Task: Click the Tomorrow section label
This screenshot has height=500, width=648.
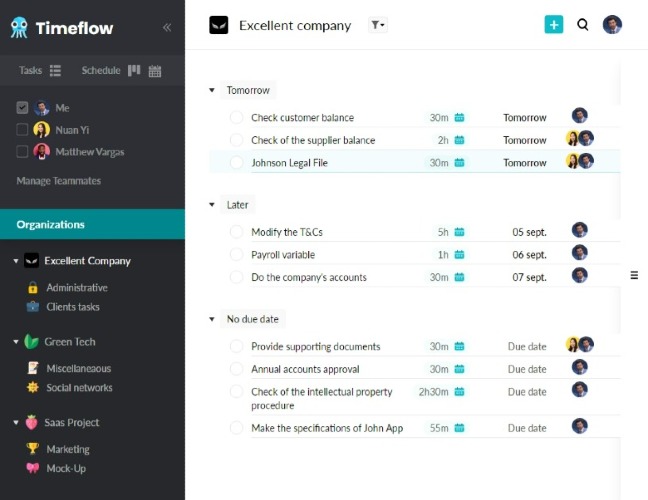Action: tap(248, 90)
